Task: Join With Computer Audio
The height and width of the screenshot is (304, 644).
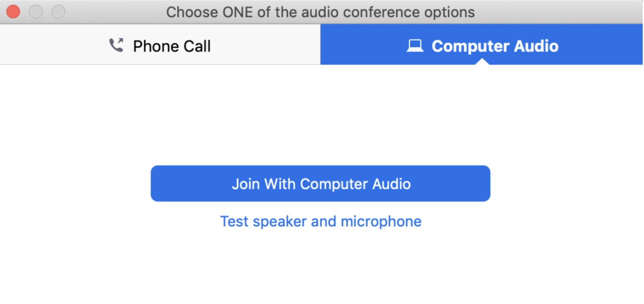Action: 321,183
